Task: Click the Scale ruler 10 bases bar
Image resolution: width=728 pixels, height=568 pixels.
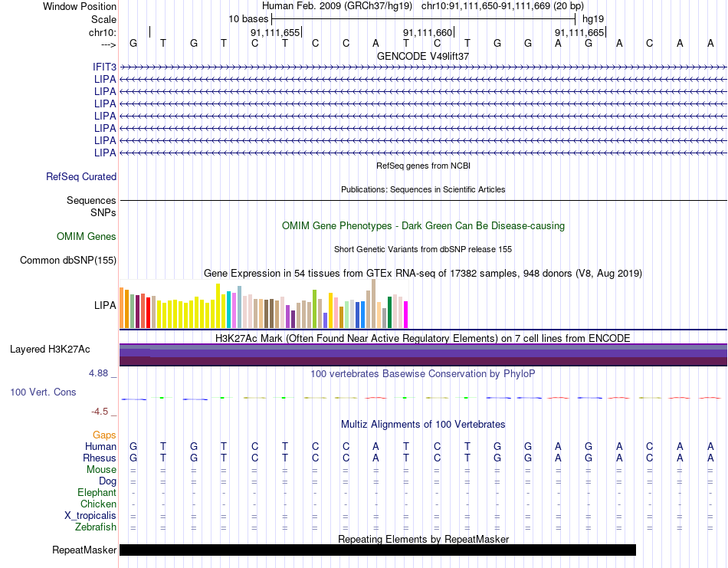Action: 424,19
